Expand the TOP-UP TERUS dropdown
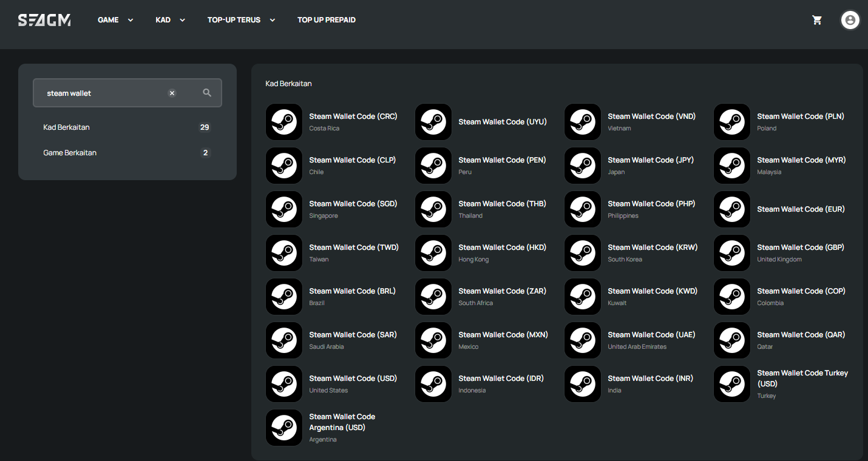Viewport: 868px width, 461px height. coord(242,20)
